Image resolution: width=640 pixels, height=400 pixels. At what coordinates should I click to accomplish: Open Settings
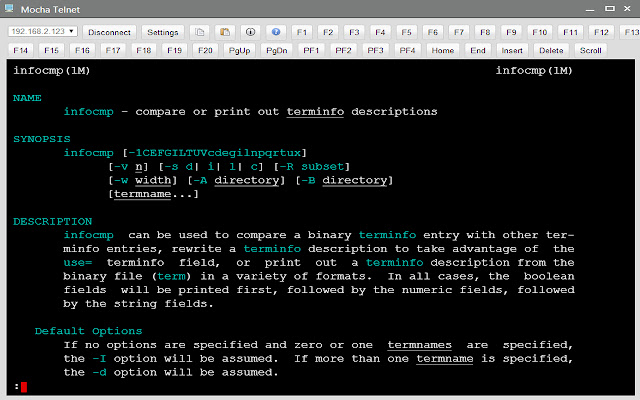click(163, 32)
